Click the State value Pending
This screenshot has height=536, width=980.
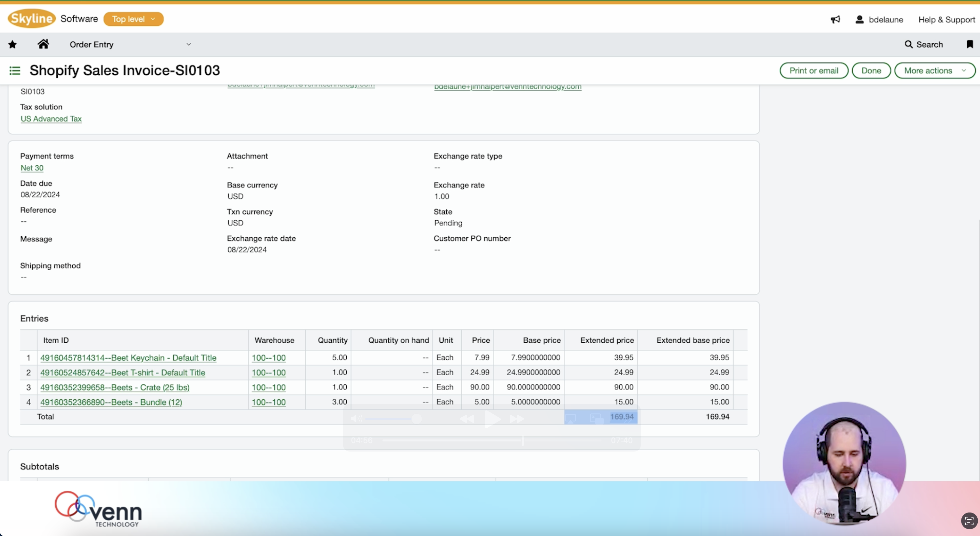tap(448, 223)
